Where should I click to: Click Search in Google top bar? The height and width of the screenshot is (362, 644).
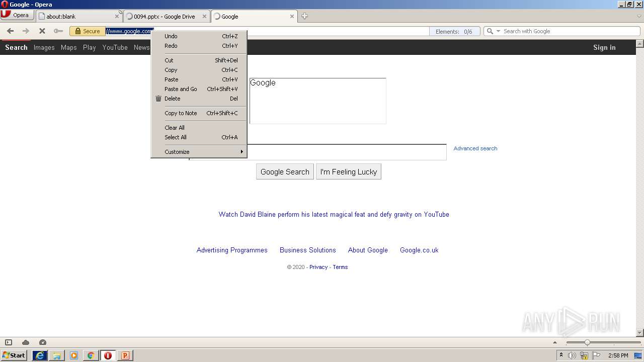click(x=16, y=47)
